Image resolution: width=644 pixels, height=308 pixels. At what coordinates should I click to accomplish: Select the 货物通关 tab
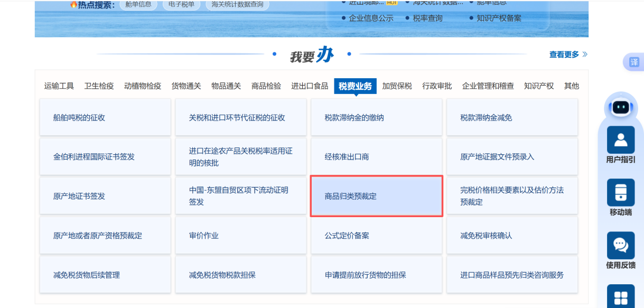[186, 86]
